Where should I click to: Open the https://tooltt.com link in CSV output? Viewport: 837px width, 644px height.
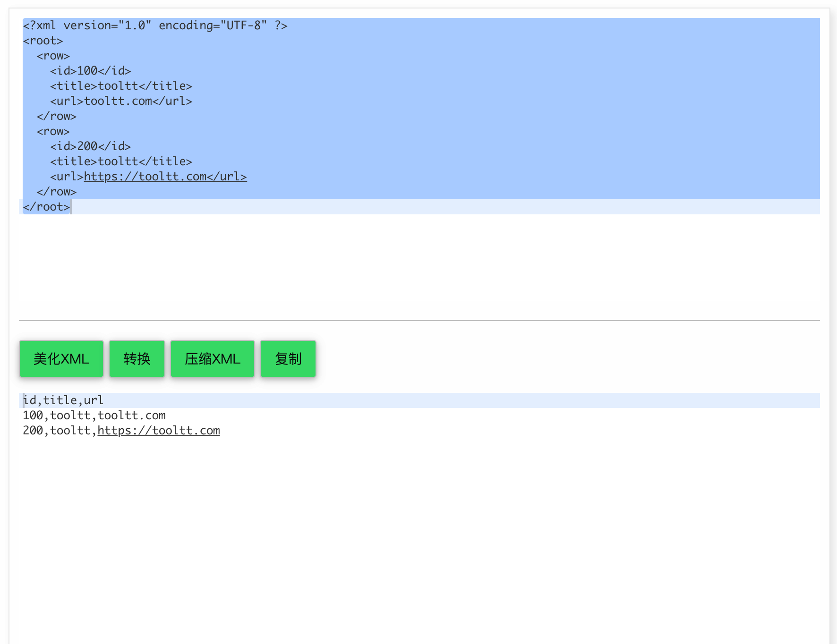(159, 431)
